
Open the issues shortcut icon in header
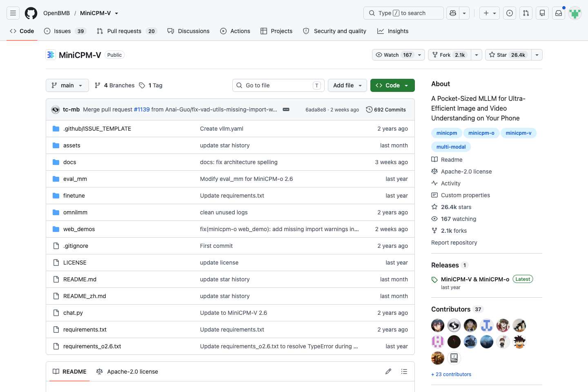(x=510, y=13)
